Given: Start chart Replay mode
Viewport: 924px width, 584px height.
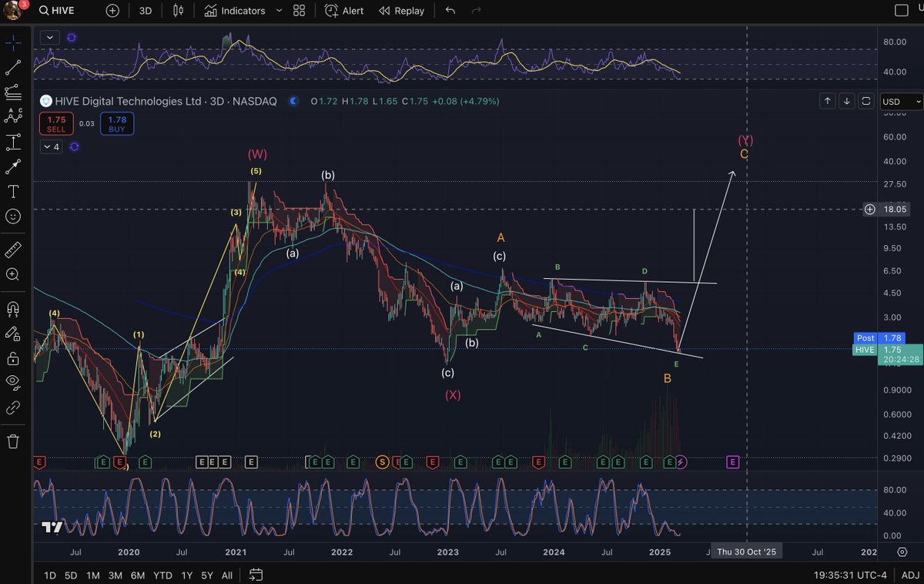Looking at the screenshot, I should point(401,11).
